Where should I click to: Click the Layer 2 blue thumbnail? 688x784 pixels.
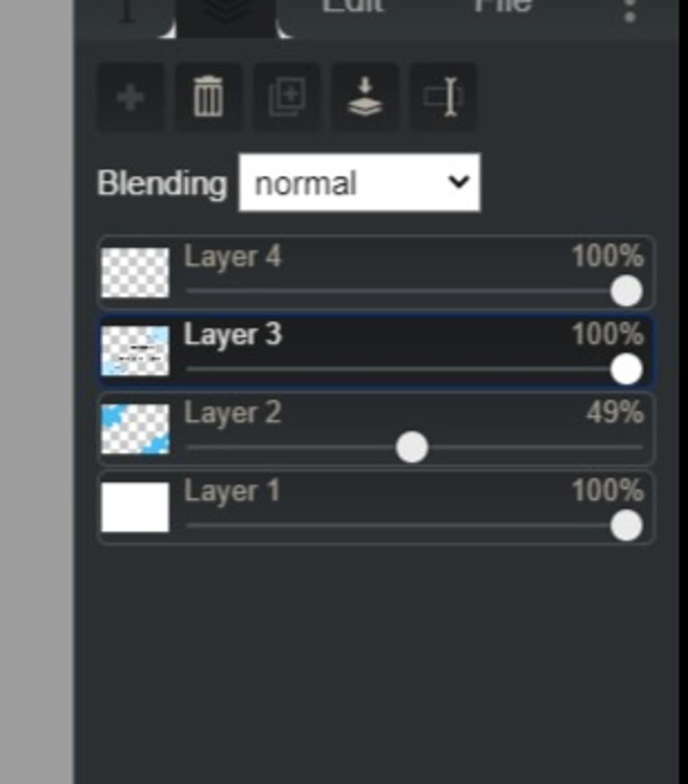click(x=135, y=429)
